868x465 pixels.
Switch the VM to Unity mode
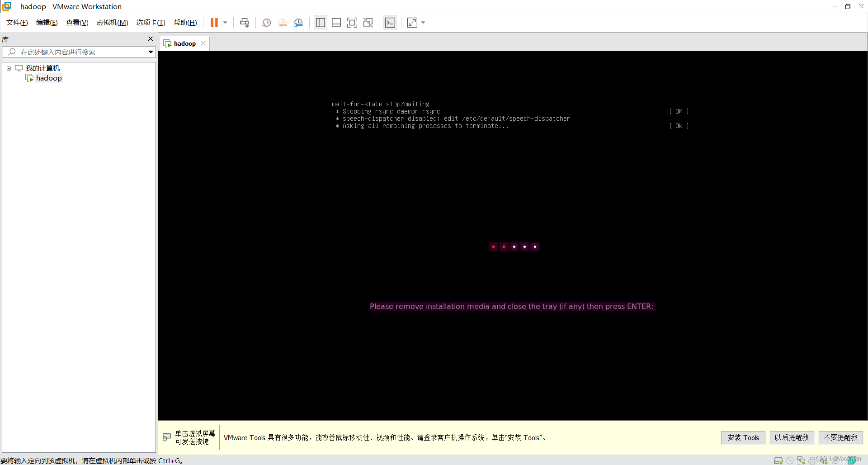[x=368, y=22]
